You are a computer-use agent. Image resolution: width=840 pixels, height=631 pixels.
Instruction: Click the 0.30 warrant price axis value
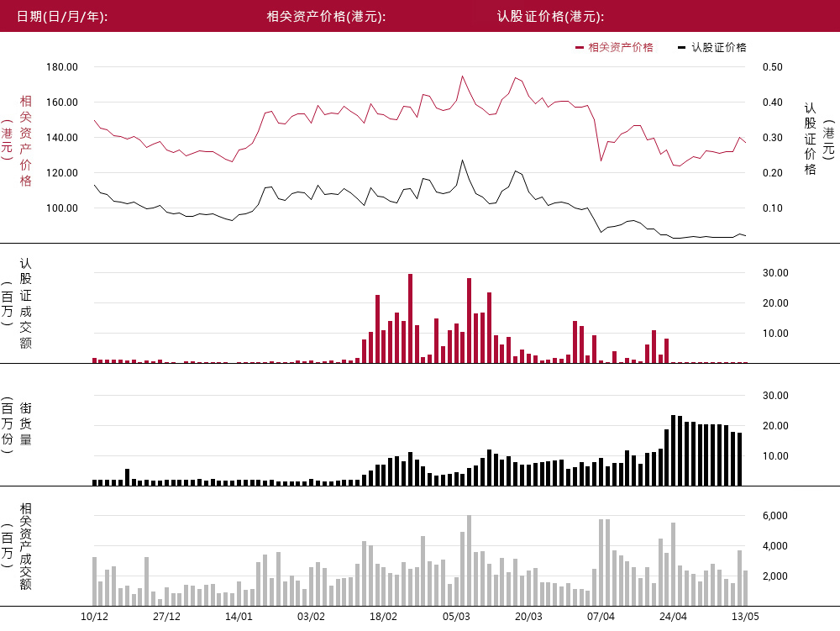(773, 138)
